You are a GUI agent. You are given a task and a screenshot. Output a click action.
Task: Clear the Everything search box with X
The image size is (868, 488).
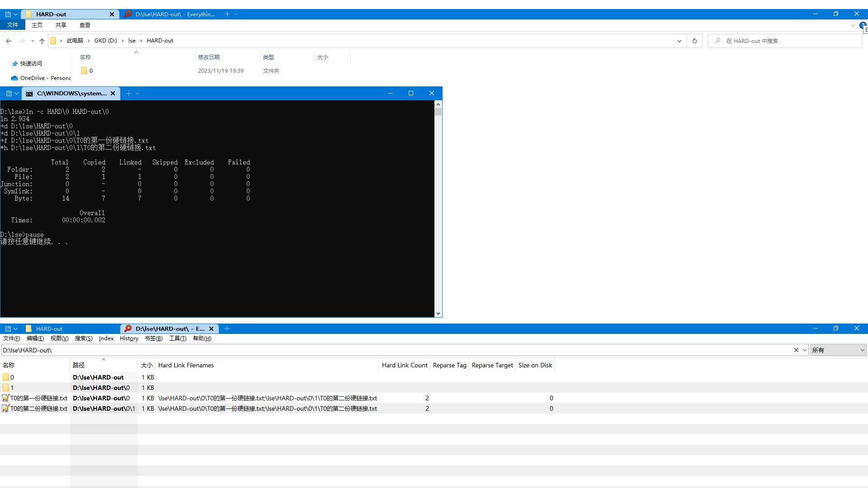tap(796, 350)
